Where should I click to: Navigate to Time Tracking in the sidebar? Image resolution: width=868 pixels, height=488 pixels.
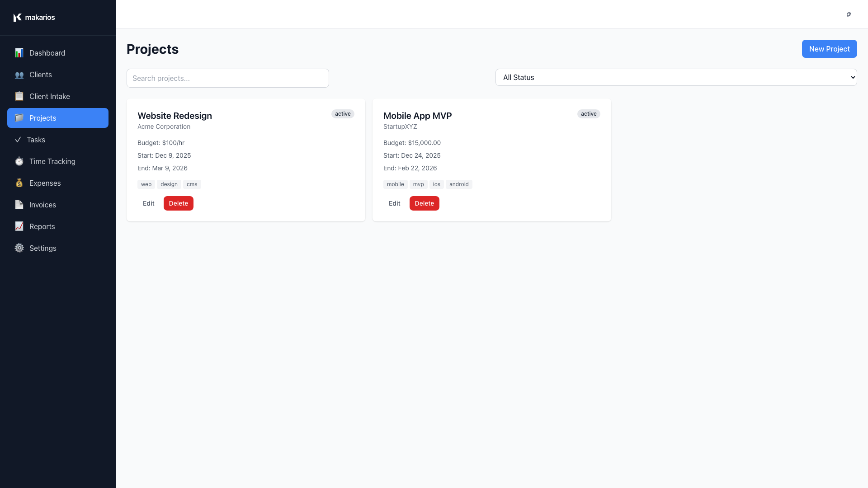coord(52,161)
